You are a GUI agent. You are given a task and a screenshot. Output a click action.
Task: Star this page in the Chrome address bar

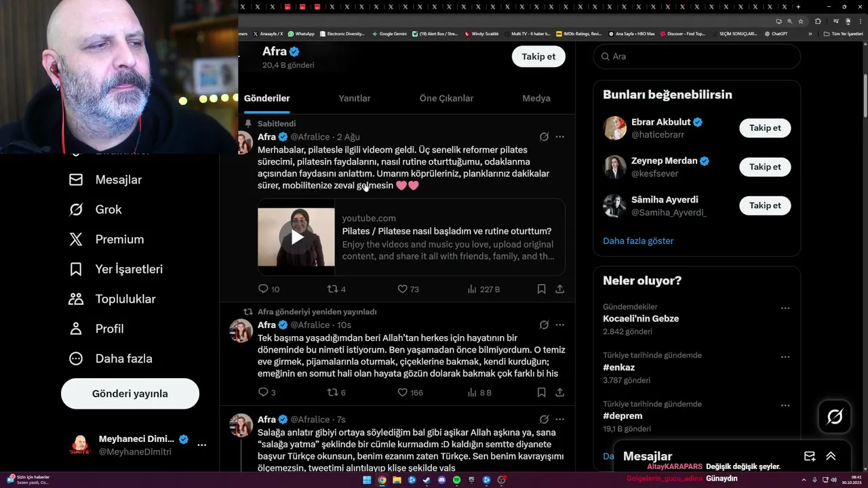click(801, 21)
